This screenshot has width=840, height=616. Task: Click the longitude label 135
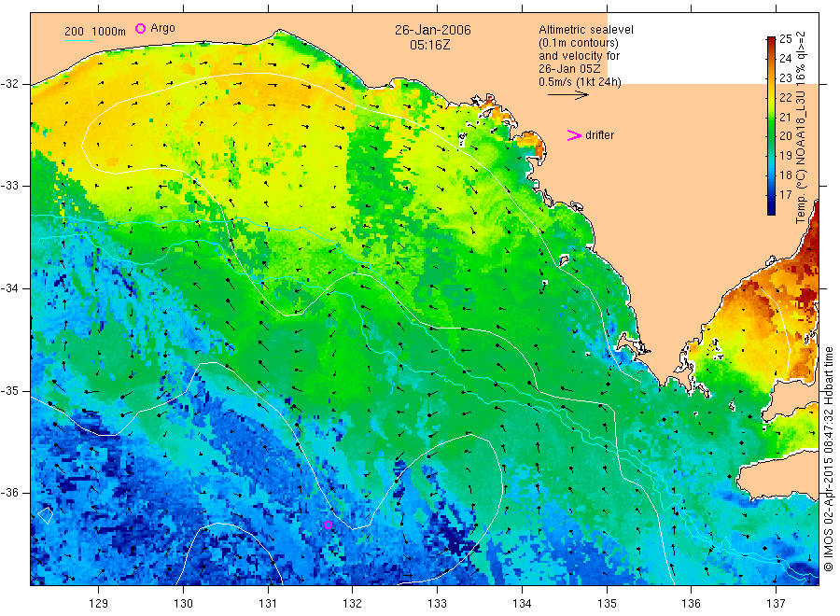[x=607, y=604]
